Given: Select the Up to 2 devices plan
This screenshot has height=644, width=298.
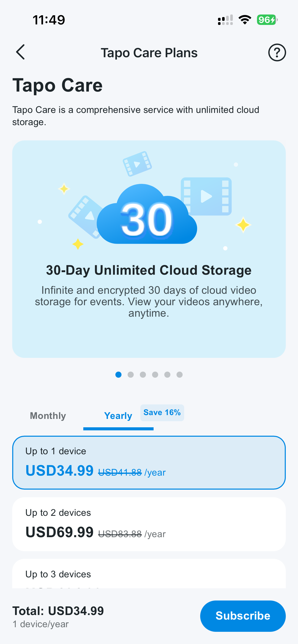Looking at the screenshot, I should [149, 524].
